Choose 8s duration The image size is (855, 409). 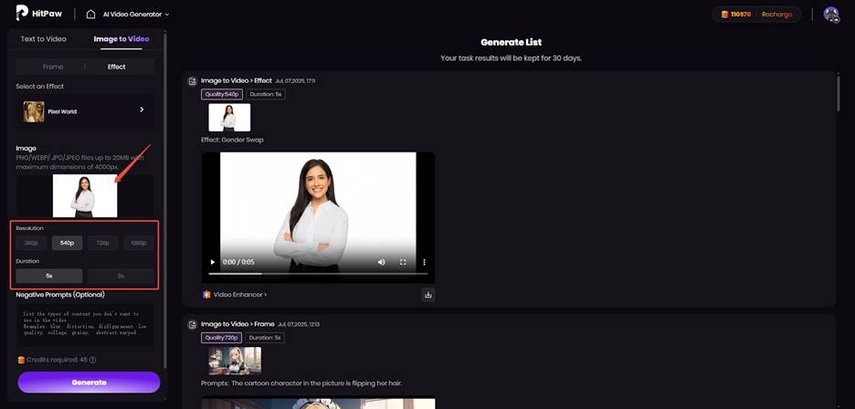point(121,276)
